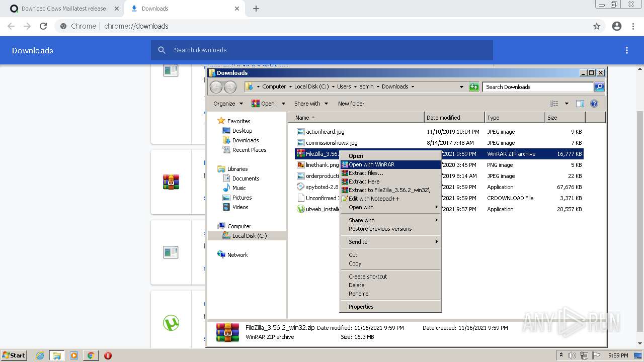
Task: Select Local Disk (C:) in sidebar
Action: [249, 236]
